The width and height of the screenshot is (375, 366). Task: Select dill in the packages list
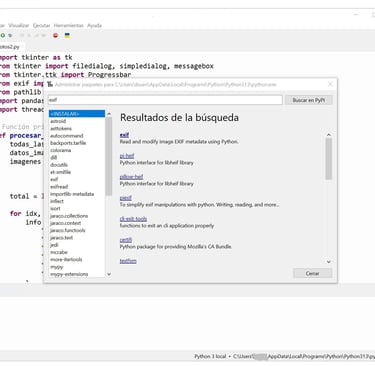54,158
